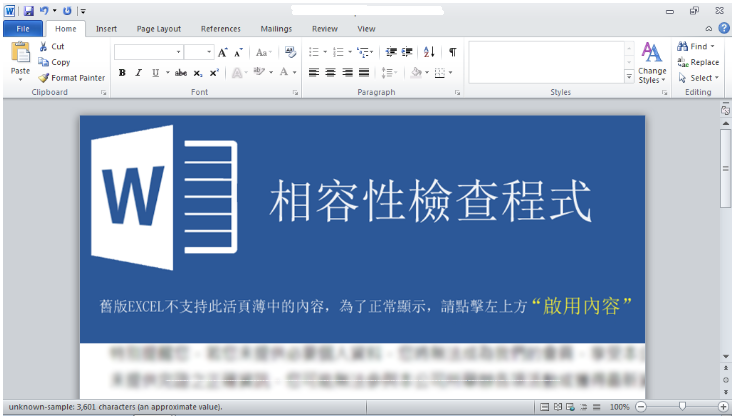Click the Paste button
735x416 pixels.
click(x=20, y=61)
